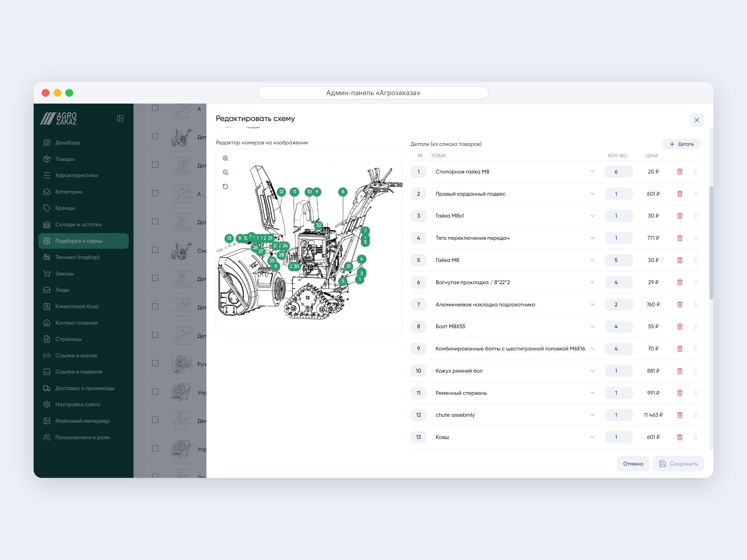Screen dimensions: 747x560
Task: Expand the Ременный стержень dropdown
Action: coord(592,393)
